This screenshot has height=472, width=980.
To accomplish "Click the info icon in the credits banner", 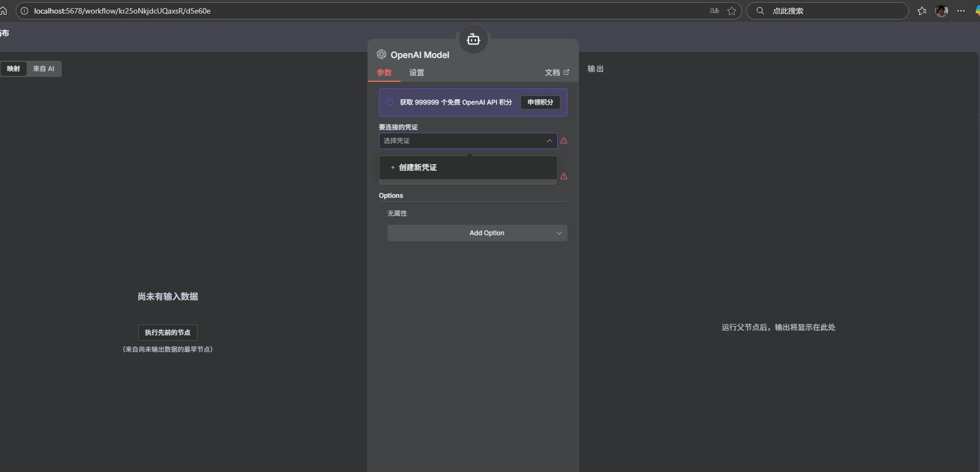I will 390,102.
